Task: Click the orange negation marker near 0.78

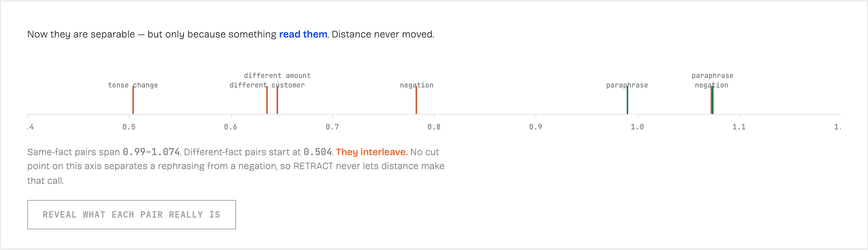Action: (x=416, y=100)
